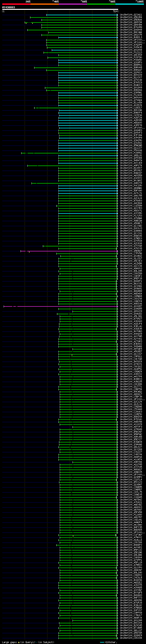Click the UniRef100_B1WUI3 label
Image resolution: width=146 pixels, height=644 pixels.
click(131, 85)
